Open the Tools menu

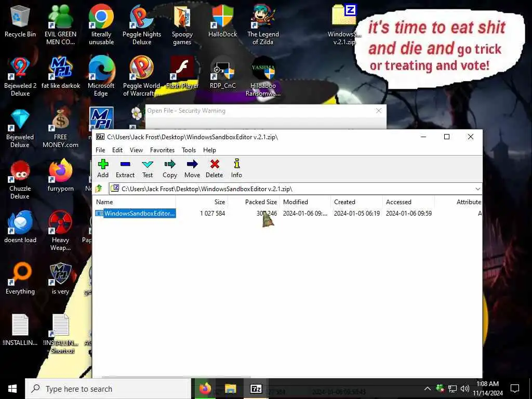[189, 150]
